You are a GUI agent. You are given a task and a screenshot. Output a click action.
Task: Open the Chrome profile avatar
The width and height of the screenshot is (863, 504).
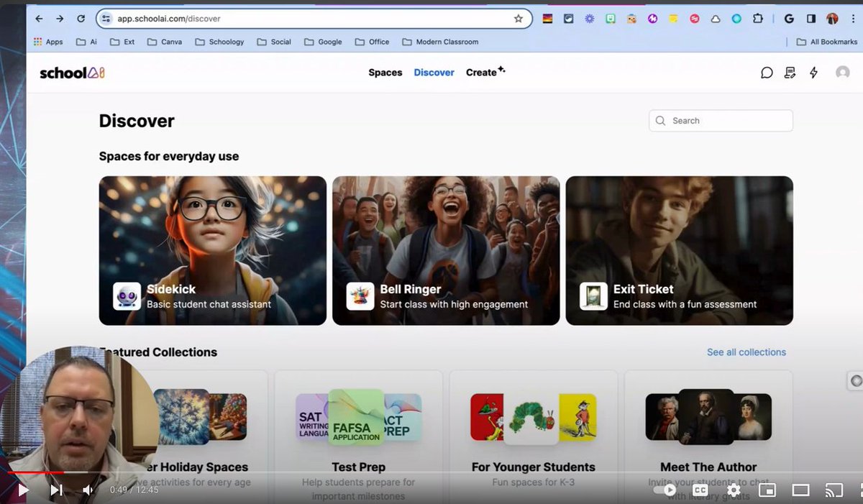[x=832, y=19]
